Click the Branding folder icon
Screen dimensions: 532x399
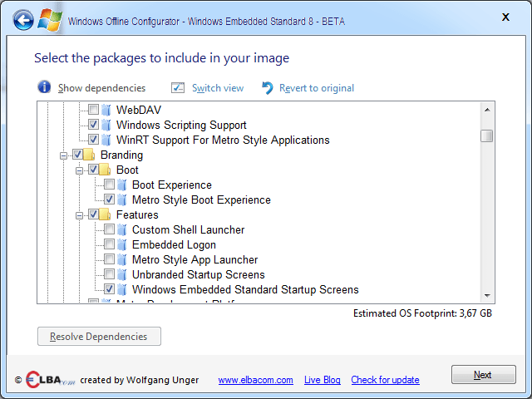[89, 155]
